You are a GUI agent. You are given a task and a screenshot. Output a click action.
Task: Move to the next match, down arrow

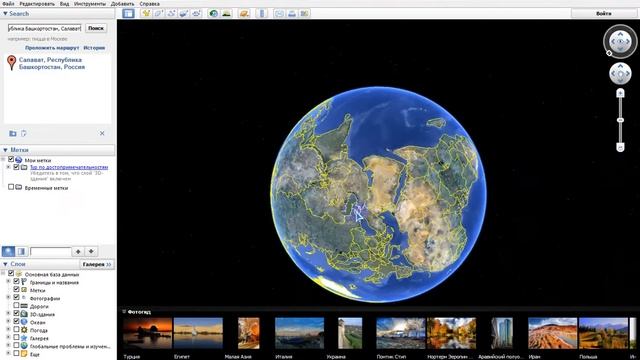coord(91,251)
